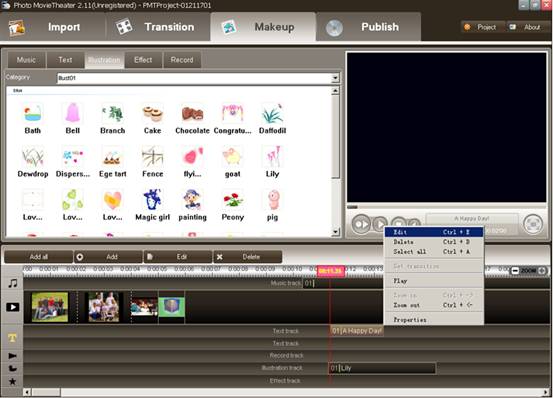
Task: Click the yellow T text track icon
Action: [12, 338]
